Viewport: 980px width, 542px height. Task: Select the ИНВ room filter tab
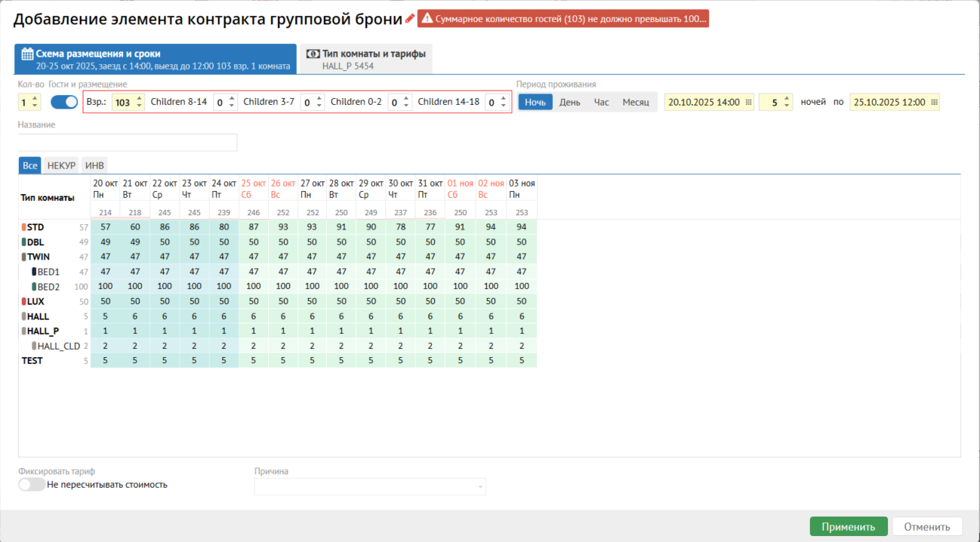pyautogui.click(x=94, y=165)
